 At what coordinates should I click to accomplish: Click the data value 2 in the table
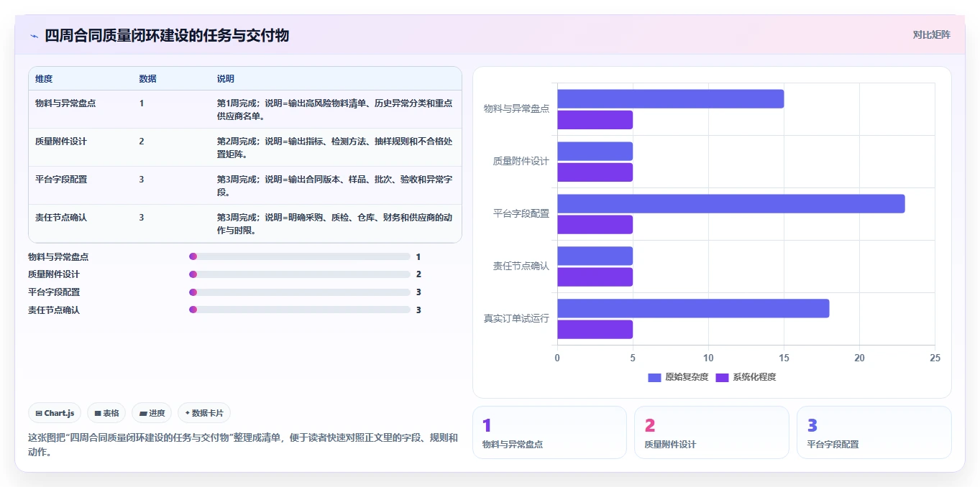click(142, 142)
